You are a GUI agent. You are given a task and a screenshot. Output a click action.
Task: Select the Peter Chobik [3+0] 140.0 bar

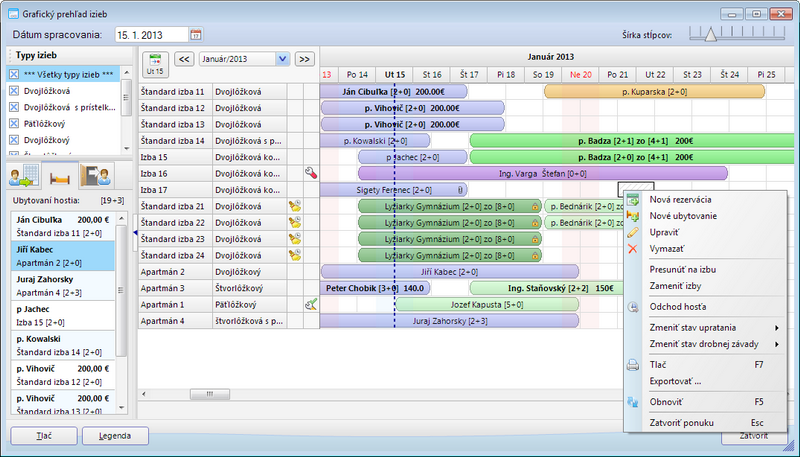375,288
